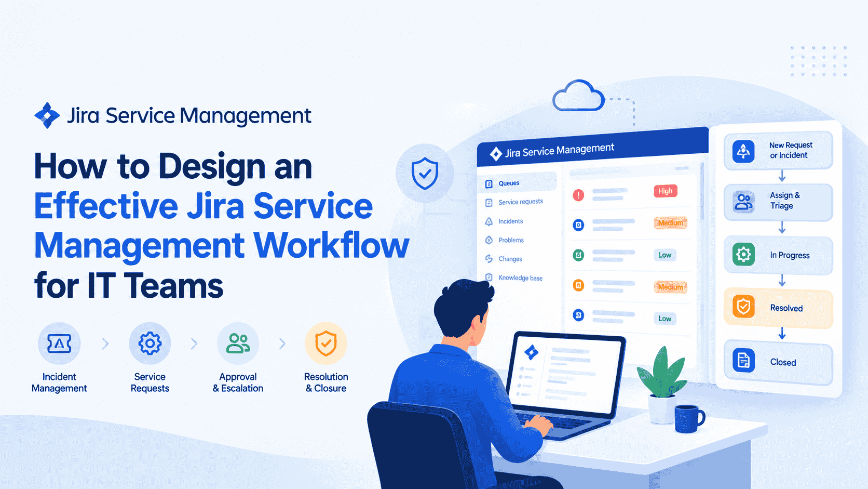868x489 pixels.
Task: Click chevron between Incident Management and Service Requests
Action: click(105, 343)
